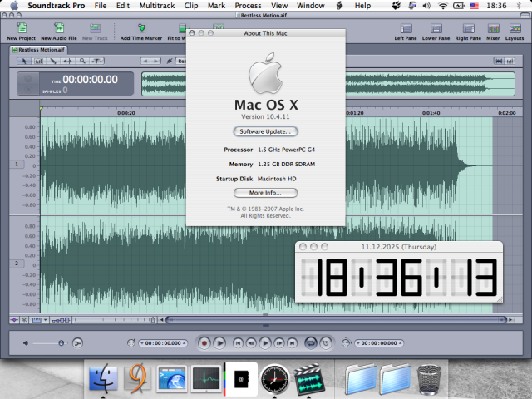Open the Mixer from the toolbar
The width and height of the screenshot is (532, 399).
coord(493,30)
